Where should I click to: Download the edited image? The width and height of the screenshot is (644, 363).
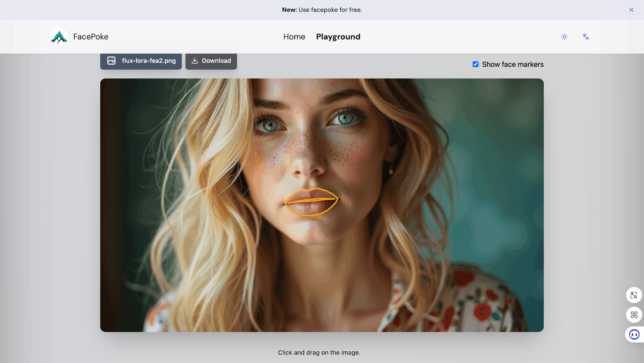point(211,61)
